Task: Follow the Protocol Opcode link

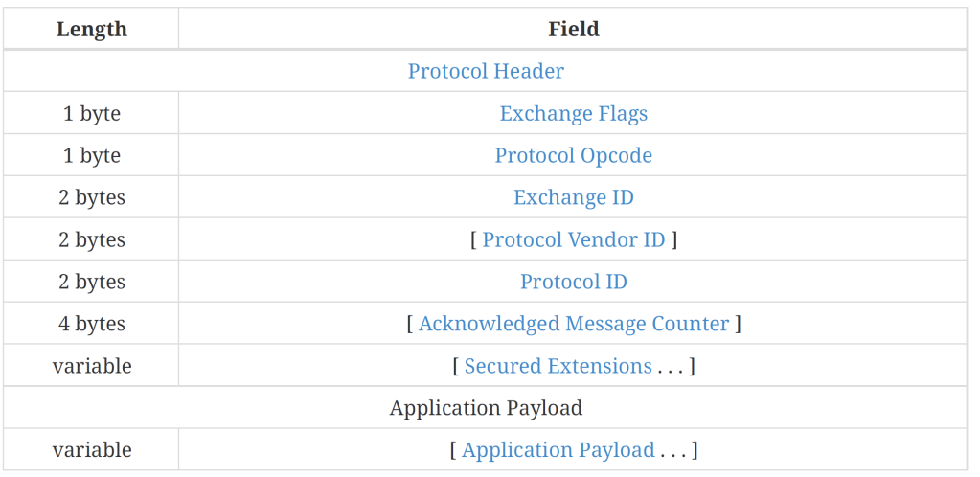Action: [x=573, y=155]
